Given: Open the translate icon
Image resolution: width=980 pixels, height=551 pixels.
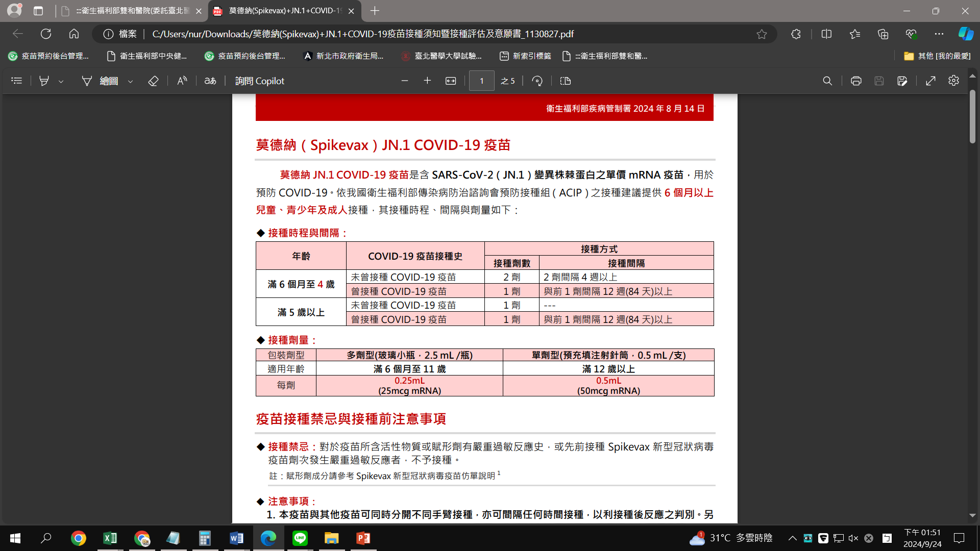Looking at the screenshot, I should [x=210, y=81].
